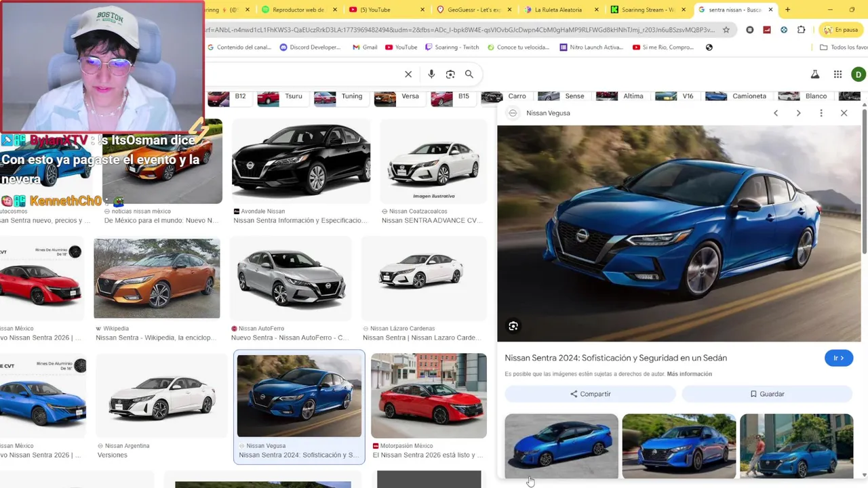This screenshot has height=488, width=868.
Task: Show next image in preview panel
Action: (x=799, y=113)
